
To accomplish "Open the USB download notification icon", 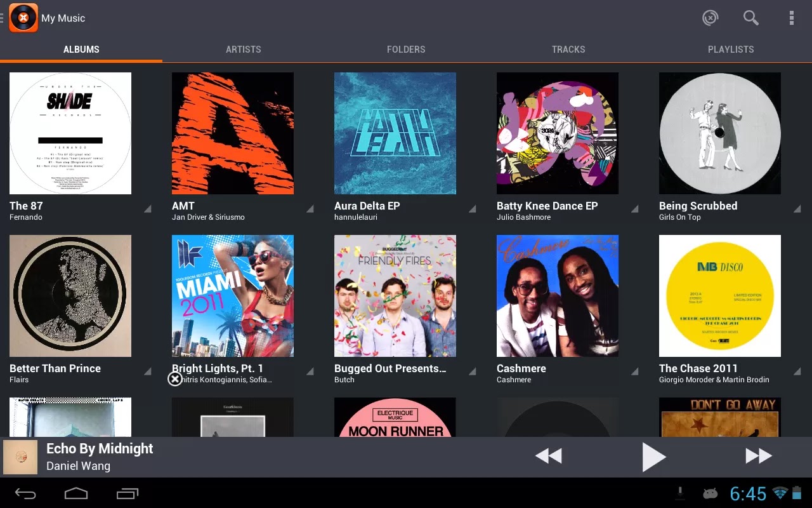I will pyautogui.click(x=681, y=493).
